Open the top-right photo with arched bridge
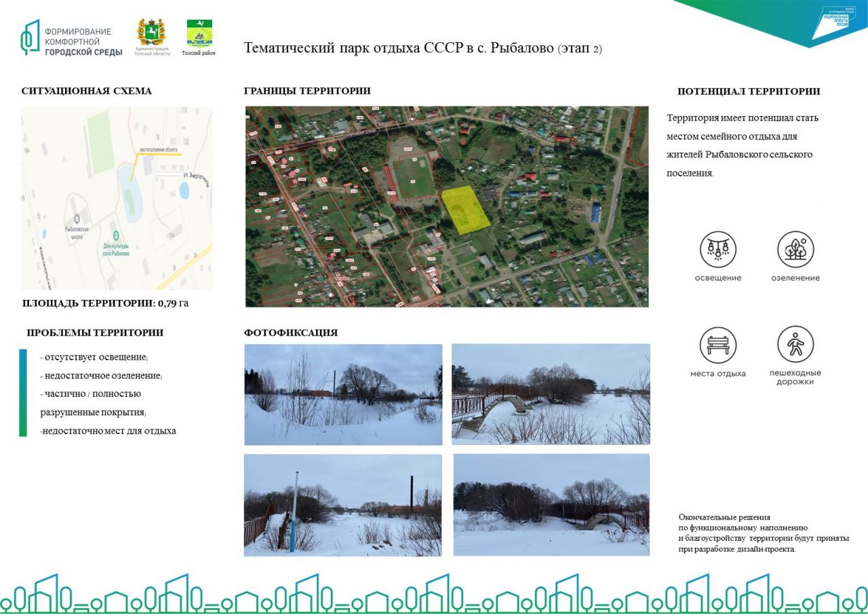The width and height of the screenshot is (868, 614). 551,394
